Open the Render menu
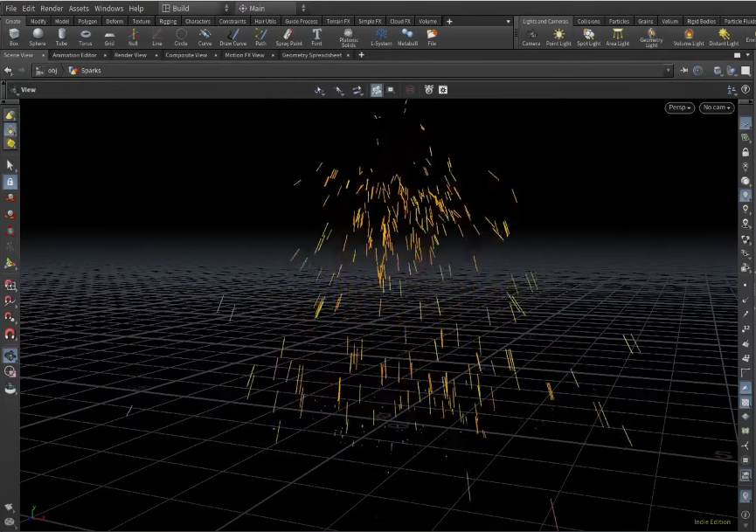 [52, 8]
